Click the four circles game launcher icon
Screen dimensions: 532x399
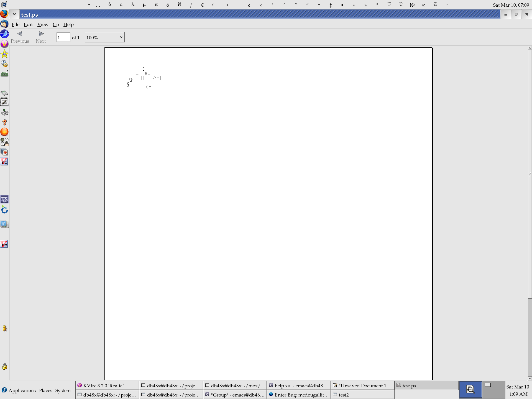4,142
